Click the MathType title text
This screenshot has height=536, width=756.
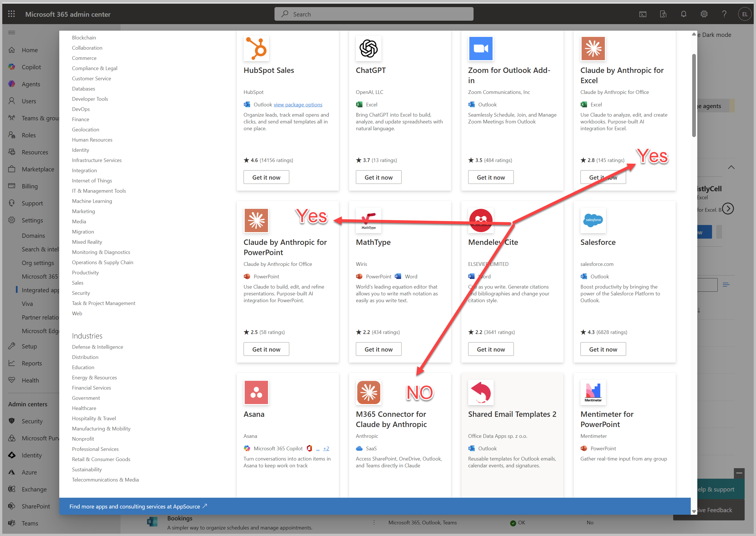(373, 242)
